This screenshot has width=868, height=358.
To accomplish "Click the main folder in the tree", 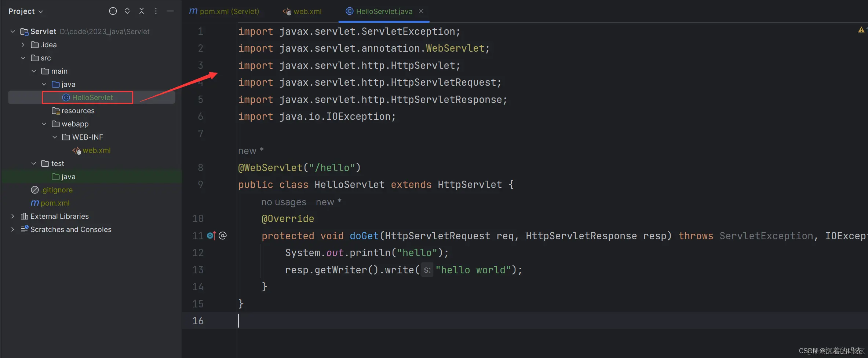I will (x=54, y=71).
